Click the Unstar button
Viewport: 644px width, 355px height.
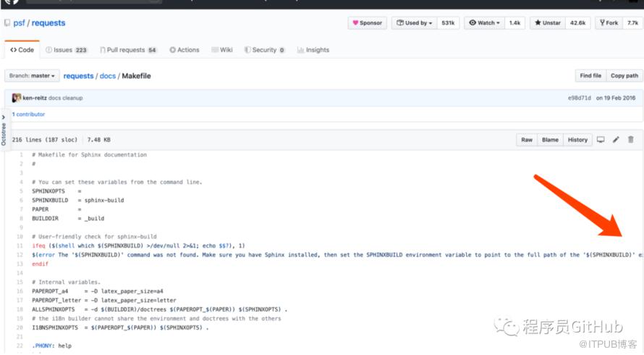coord(548,23)
